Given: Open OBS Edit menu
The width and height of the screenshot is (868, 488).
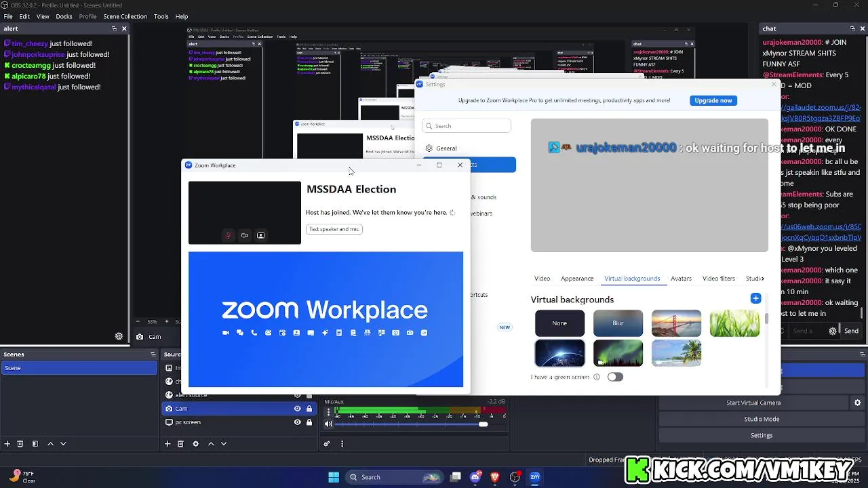Looking at the screenshot, I should (x=24, y=16).
